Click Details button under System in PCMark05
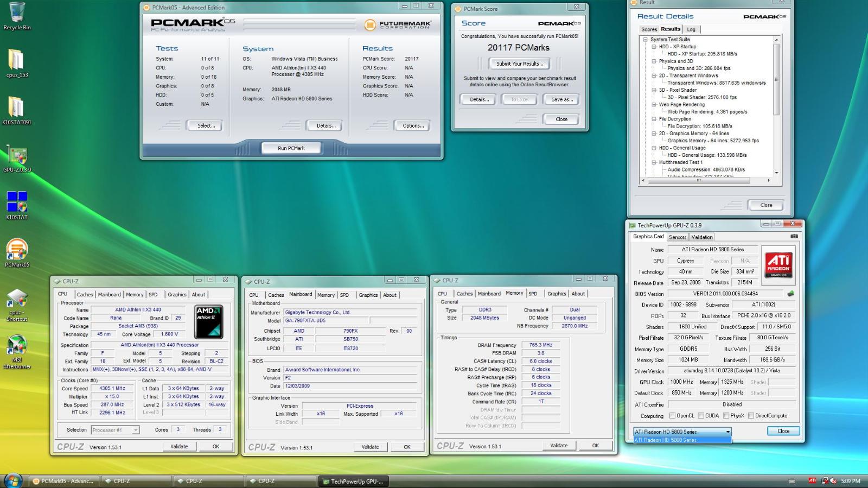Viewport: 868px width, 488px height. (326, 125)
